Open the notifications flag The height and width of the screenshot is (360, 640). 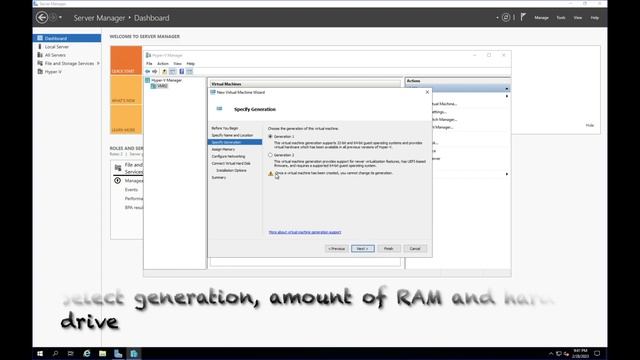tap(523, 17)
